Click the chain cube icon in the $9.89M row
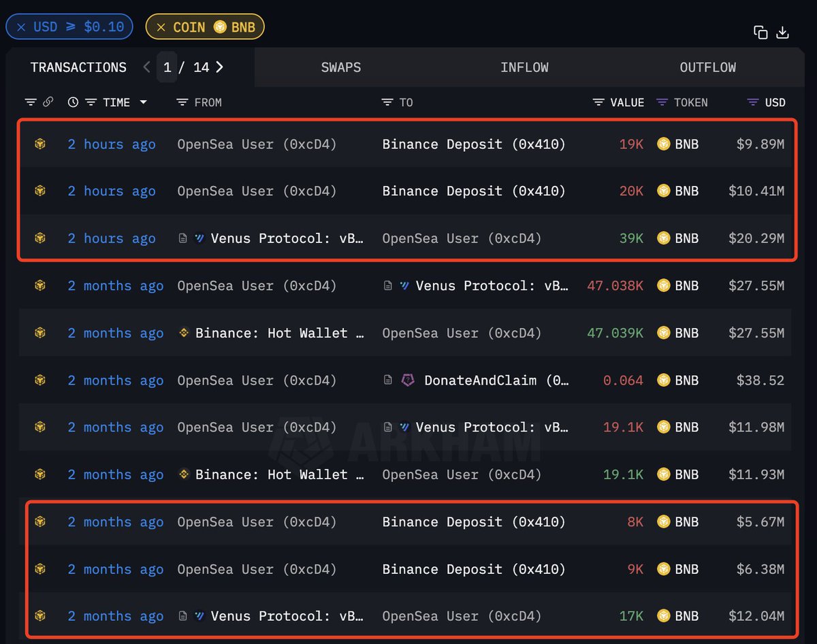Viewport: 817px width, 644px height. 40,144
